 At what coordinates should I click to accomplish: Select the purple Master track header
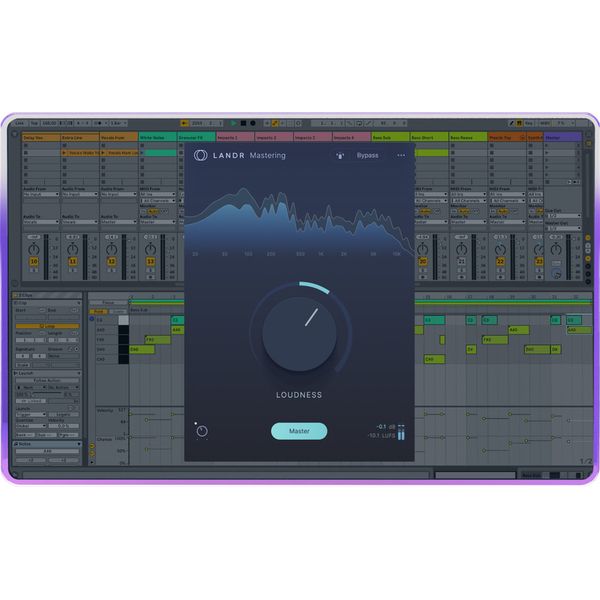pyautogui.click(x=563, y=137)
